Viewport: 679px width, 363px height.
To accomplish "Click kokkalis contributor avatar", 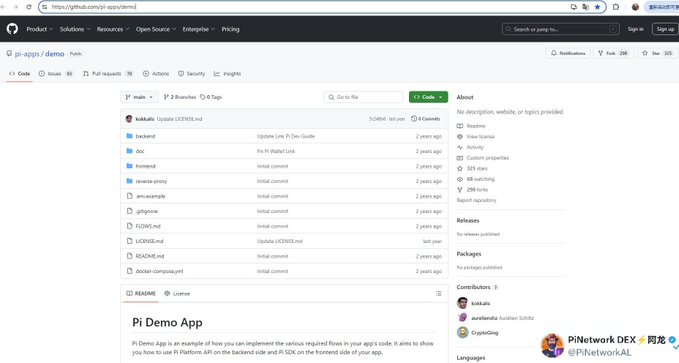I will 462,303.
